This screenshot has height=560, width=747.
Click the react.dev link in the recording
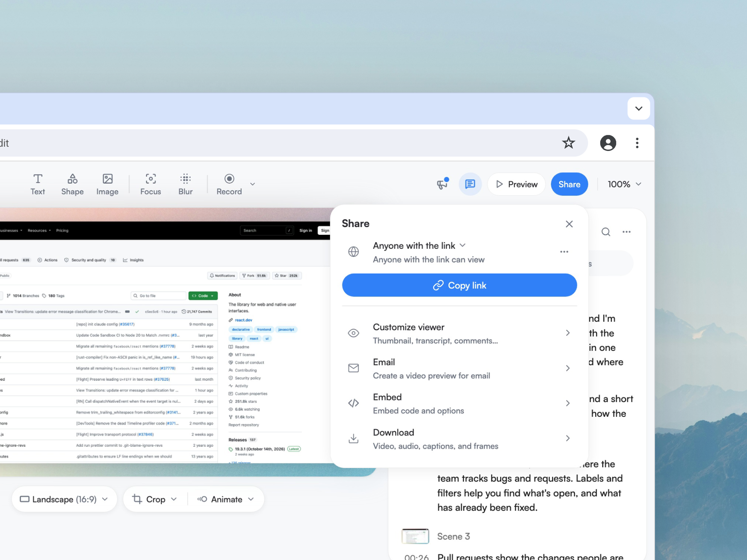(244, 320)
